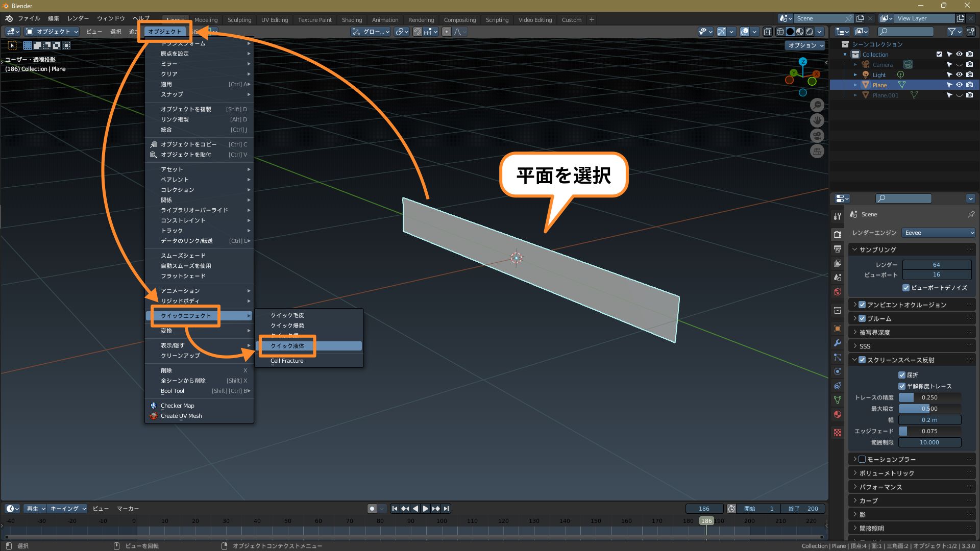
Task: Select クイック液体 from the submenu
Action: [287, 346]
